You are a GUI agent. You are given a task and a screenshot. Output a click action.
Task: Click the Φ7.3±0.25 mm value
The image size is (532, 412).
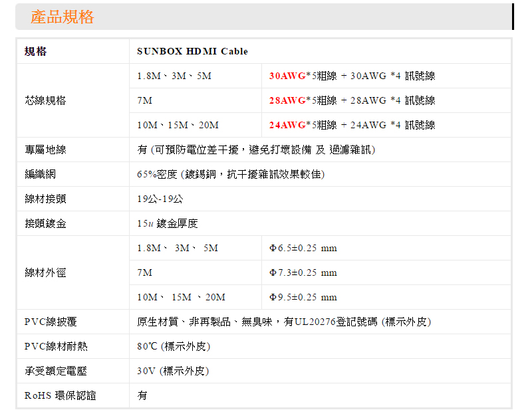point(303,272)
